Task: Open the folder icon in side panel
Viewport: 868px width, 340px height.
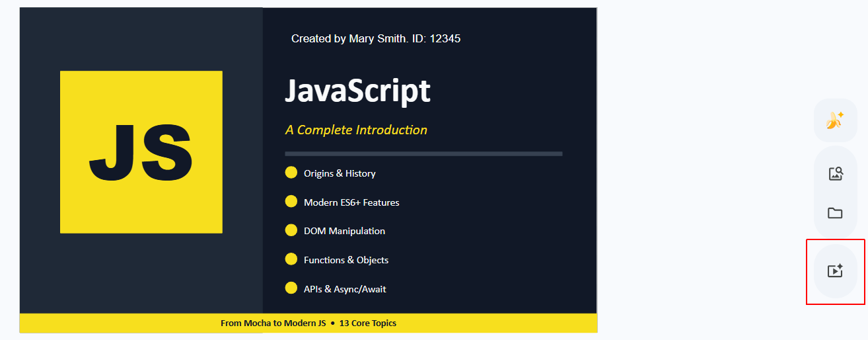Action: coord(835,213)
